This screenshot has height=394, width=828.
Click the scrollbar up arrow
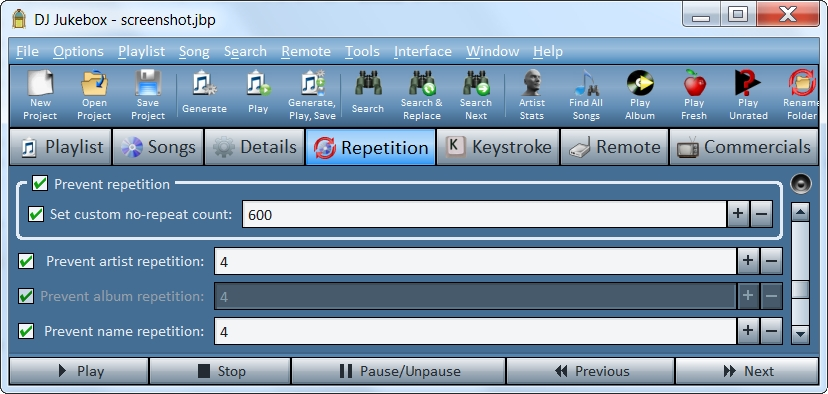pos(801,212)
